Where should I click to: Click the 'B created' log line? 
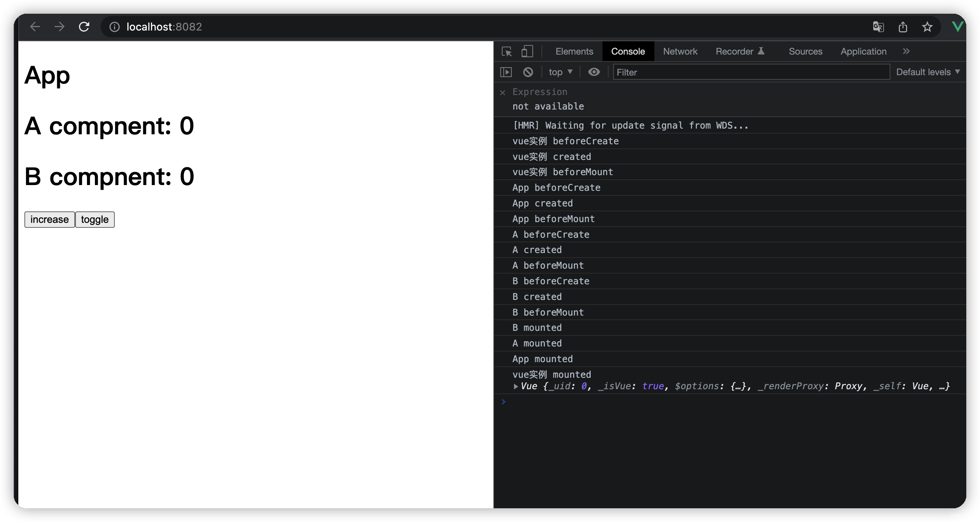[730, 297]
